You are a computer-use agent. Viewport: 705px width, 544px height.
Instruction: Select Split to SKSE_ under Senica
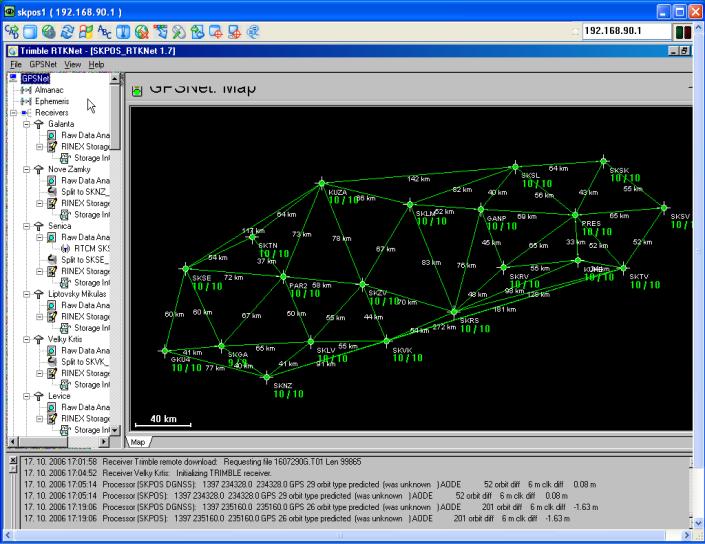[85, 260]
